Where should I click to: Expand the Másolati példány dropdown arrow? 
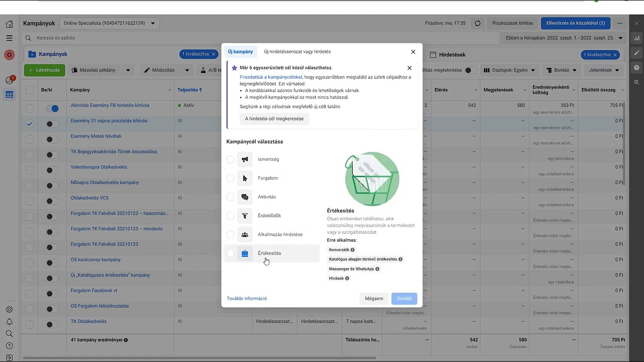point(128,70)
